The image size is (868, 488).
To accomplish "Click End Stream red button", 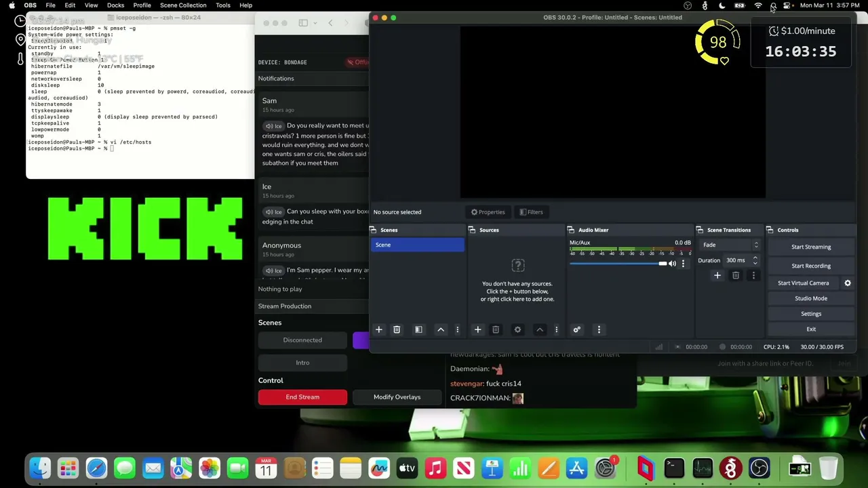I will (x=302, y=397).
